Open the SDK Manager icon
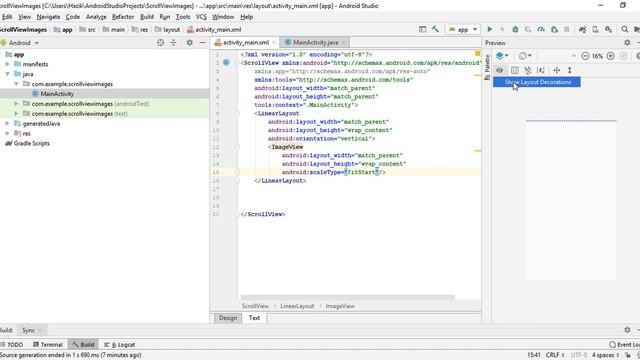The width and height of the screenshot is (640, 360). (609, 29)
